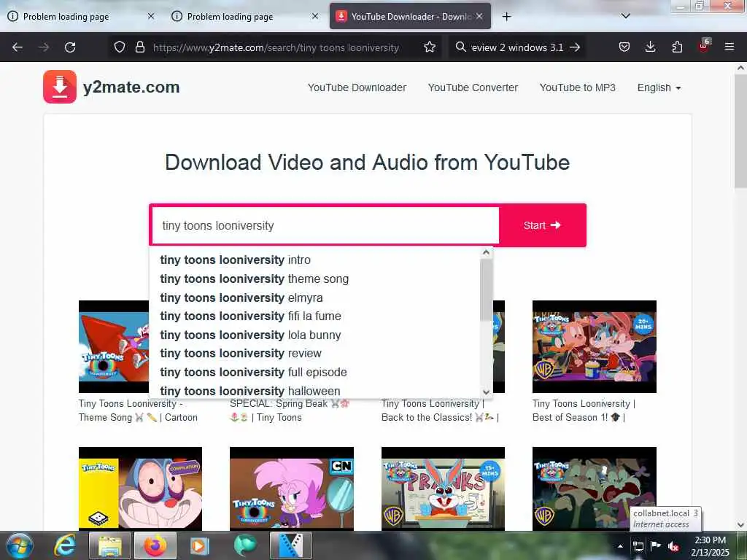Focus the browser URL address bar
Screen dimensions: 747x560
(x=275, y=47)
